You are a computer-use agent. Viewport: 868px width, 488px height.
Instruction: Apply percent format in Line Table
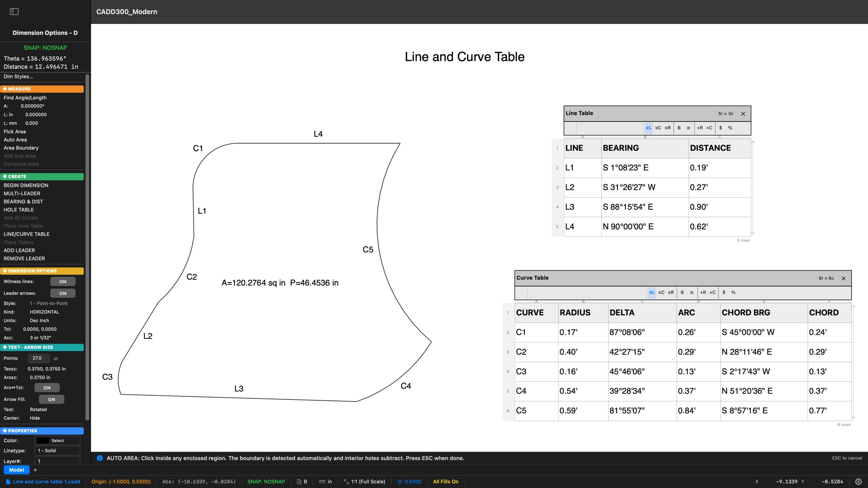click(730, 128)
